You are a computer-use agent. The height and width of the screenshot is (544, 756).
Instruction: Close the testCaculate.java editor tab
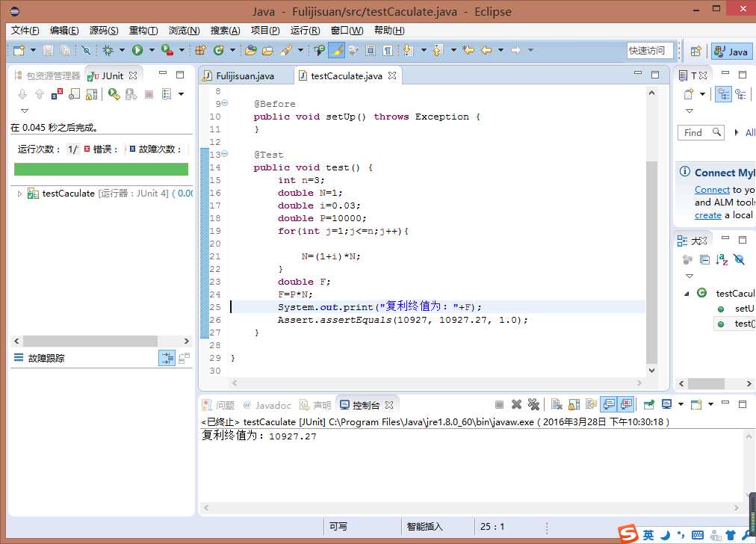(x=392, y=75)
